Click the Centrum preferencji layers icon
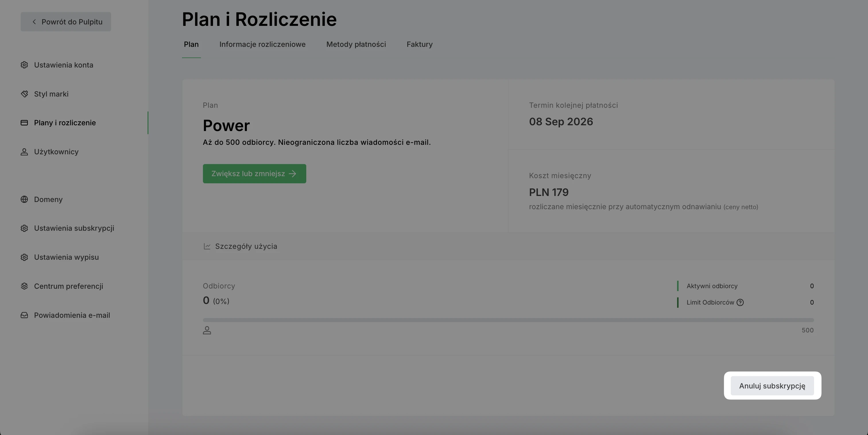Viewport: 868px width, 435px height. (x=24, y=286)
